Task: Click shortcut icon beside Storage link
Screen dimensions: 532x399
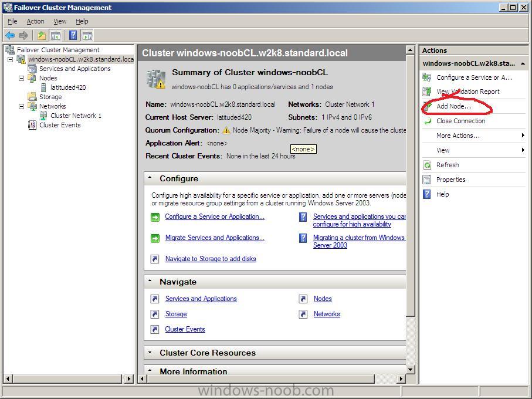Action: coord(155,314)
